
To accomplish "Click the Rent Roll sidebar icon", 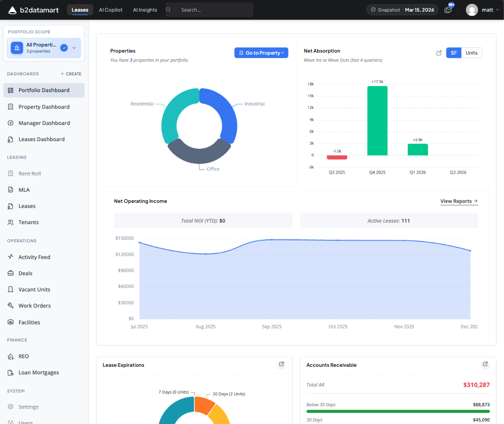I will (11, 174).
